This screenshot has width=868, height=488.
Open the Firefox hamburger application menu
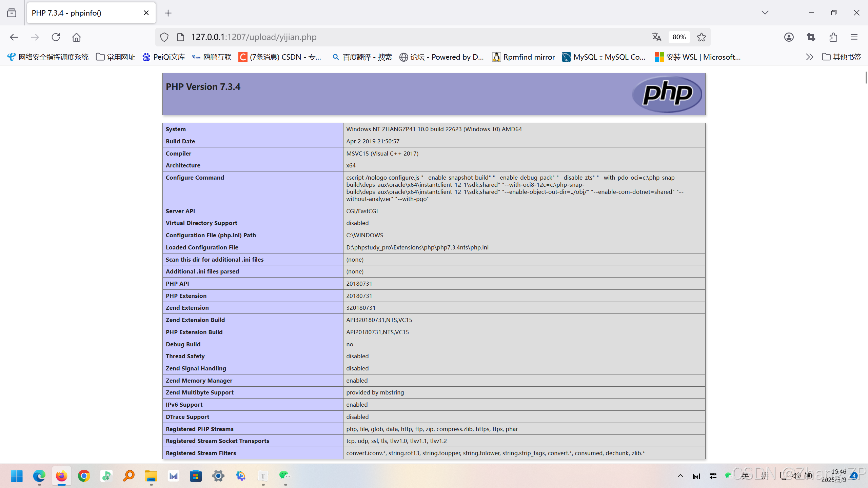(854, 37)
